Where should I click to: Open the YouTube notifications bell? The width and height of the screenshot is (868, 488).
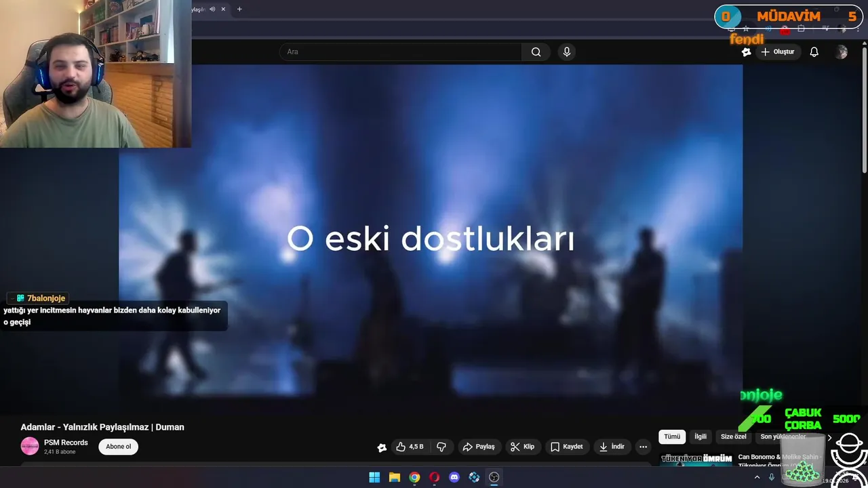tap(814, 52)
